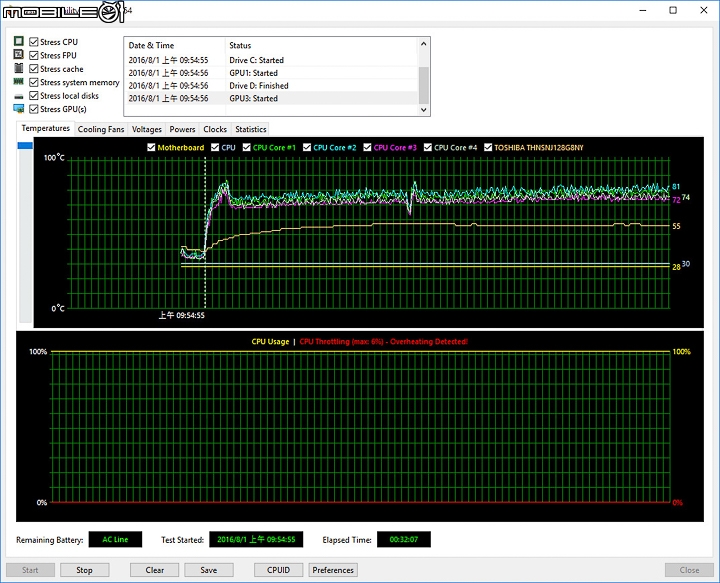Click the Elapsed Time 00:32:07 value

(x=404, y=539)
